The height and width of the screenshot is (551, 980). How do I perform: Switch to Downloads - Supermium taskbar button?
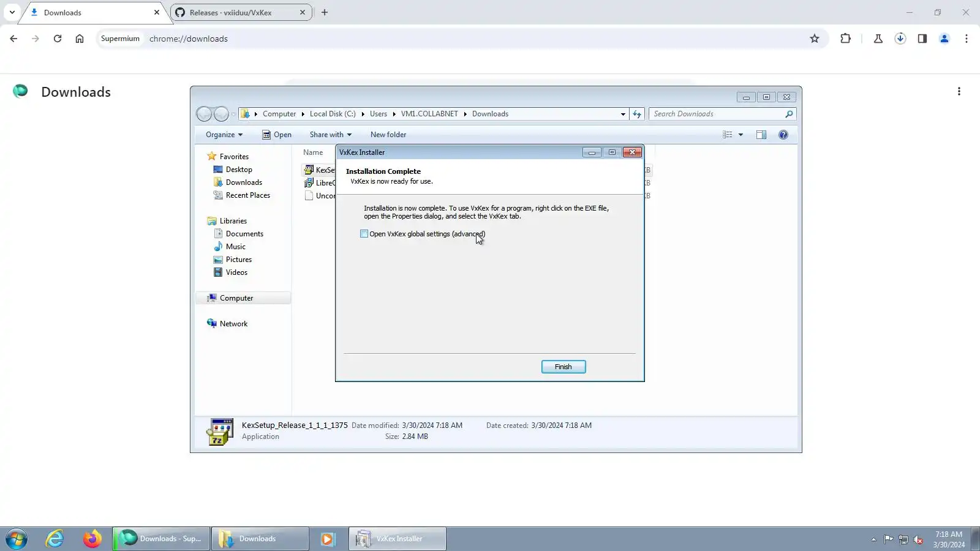coord(161,539)
